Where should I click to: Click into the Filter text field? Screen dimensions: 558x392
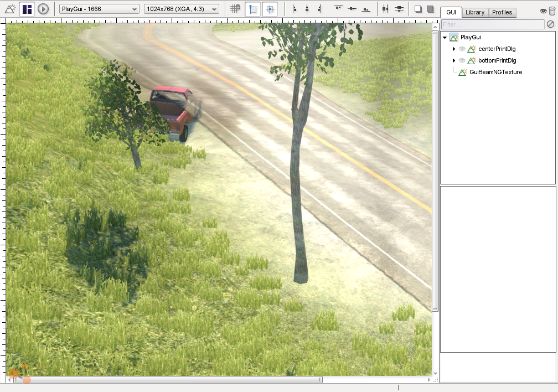[x=493, y=24]
